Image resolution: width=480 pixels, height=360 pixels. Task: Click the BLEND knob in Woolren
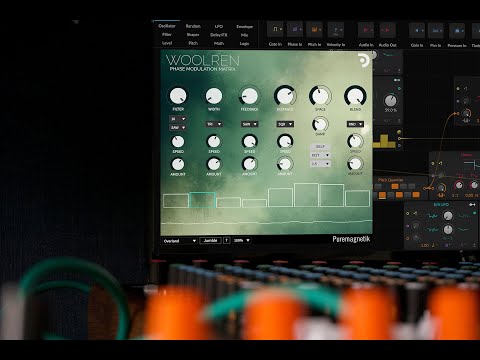(355, 96)
